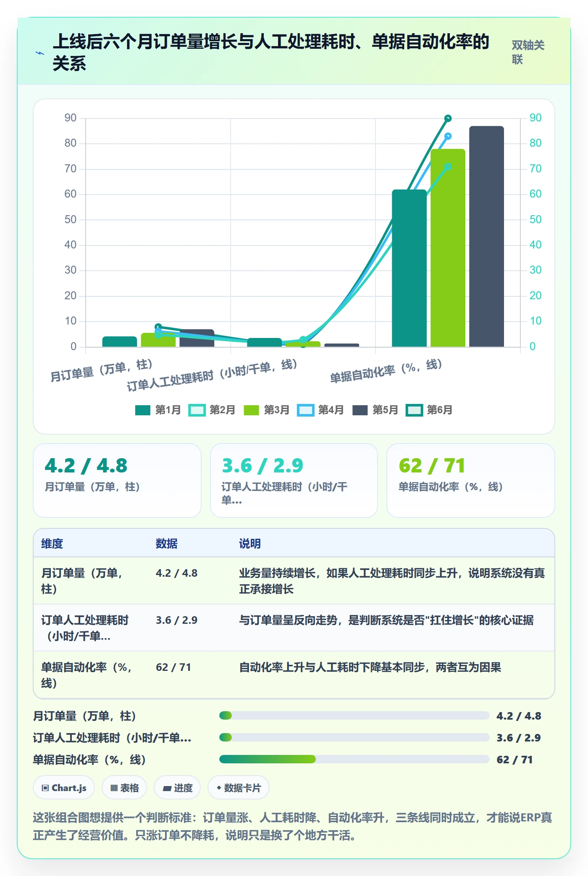Select the 数据卡片 pill
The width and height of the screenshot is (588, 876).
click(x=239, y=788)
